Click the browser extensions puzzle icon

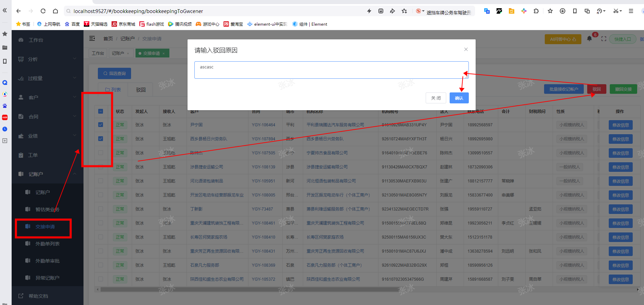536,11
